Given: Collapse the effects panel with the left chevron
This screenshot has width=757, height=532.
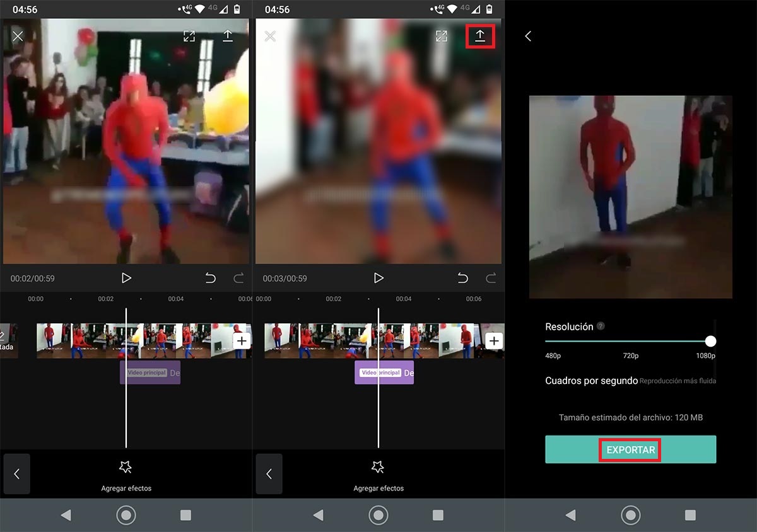Looking at the screenshot, I should (17, 474).
